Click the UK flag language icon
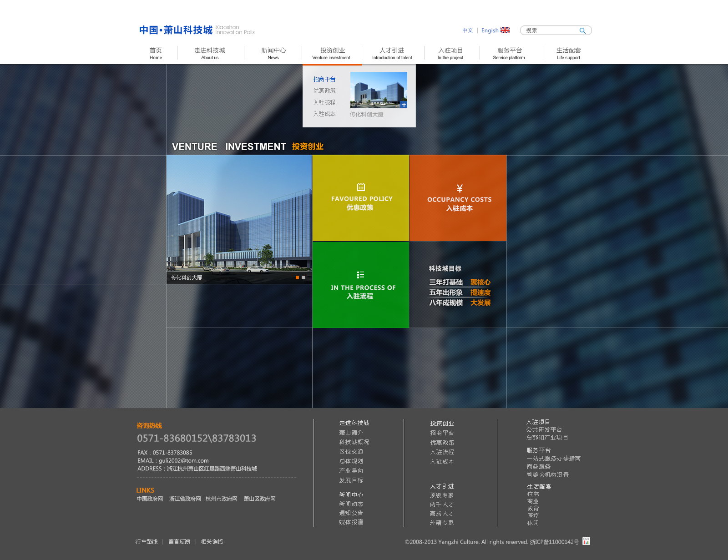This screenshot has width=728, height=560. click(x=505, y=30)
